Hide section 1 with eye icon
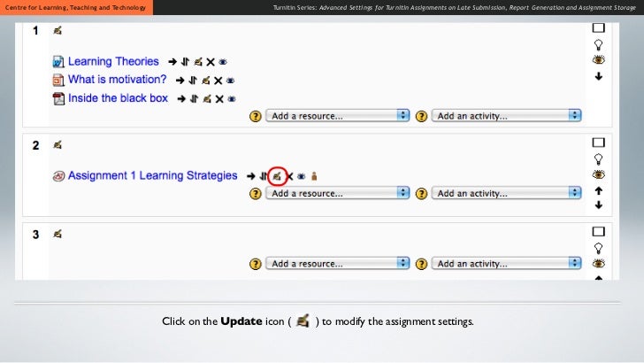The image size is (644, 363). tap(598, 60)
